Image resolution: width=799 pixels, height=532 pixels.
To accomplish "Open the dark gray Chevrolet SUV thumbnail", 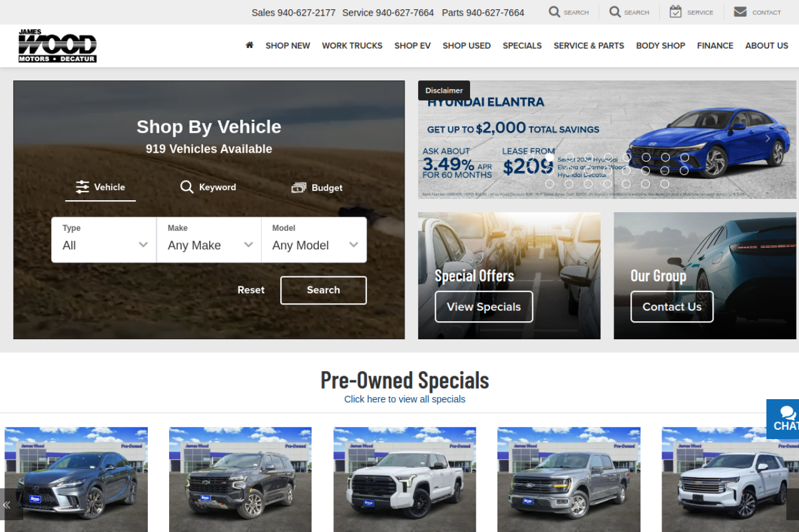I will pyautogui.click(x=240, y=479).
